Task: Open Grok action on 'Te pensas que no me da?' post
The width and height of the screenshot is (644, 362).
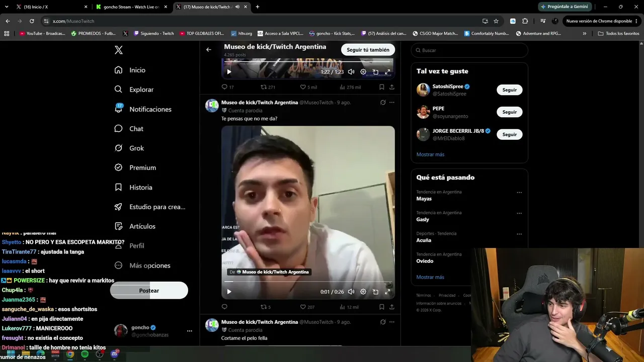Action: (383, 103)
